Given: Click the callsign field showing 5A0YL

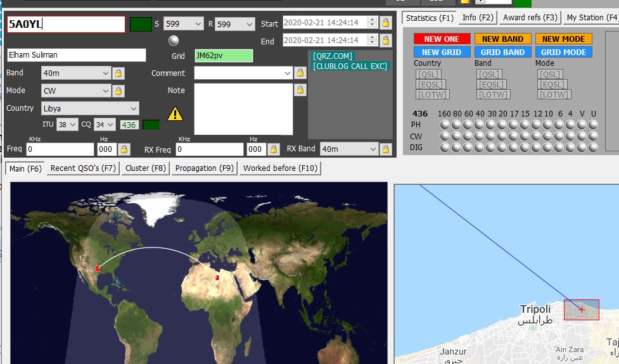Looking at the screenshot, I should pyautogui.click(x=66, y=25).
